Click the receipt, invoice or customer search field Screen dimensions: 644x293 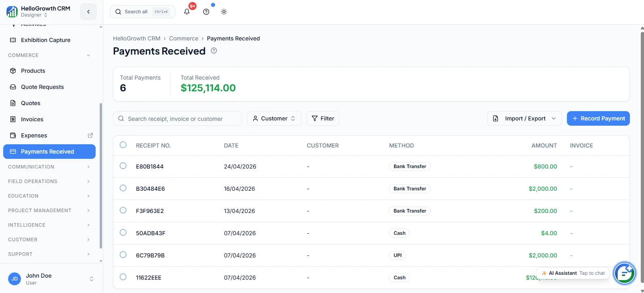click(x=178, y=118)
